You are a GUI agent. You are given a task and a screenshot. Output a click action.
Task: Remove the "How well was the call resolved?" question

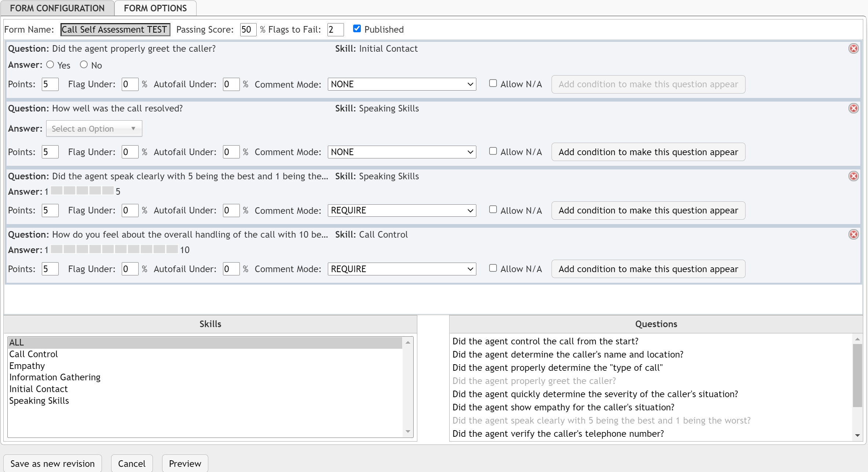pos(854,108)
